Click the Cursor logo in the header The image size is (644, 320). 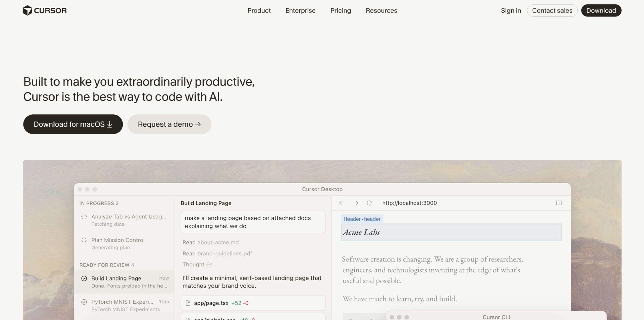coord(45,11)
